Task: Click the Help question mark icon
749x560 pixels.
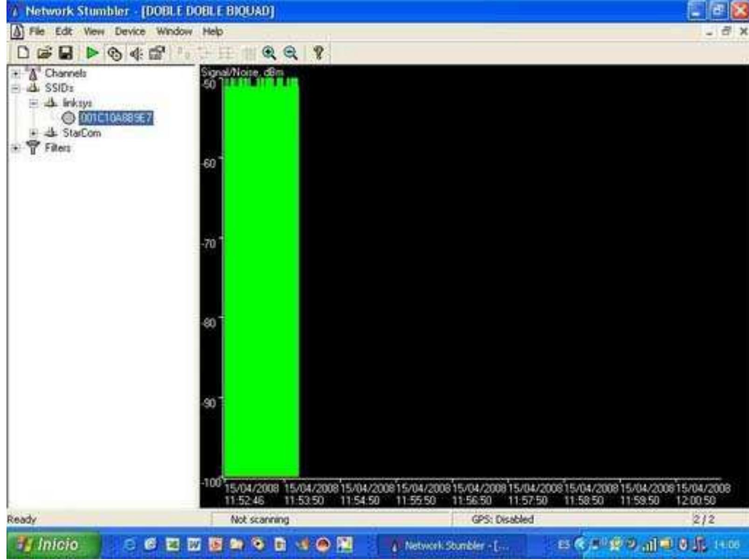Action: [x=318, y=53]
